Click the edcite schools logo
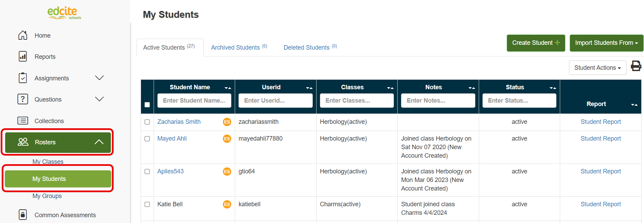 64,13
